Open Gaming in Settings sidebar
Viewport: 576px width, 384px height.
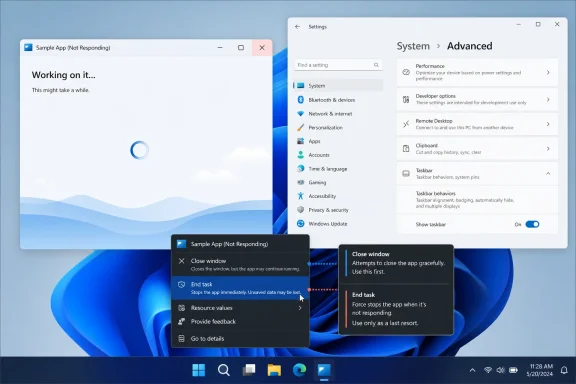tap(338, 182)
